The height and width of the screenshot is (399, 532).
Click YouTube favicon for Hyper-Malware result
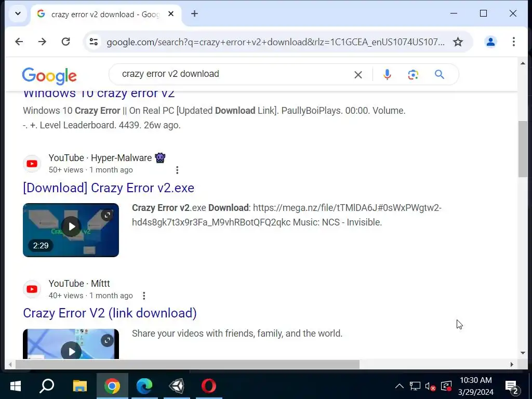pos(32,164)
